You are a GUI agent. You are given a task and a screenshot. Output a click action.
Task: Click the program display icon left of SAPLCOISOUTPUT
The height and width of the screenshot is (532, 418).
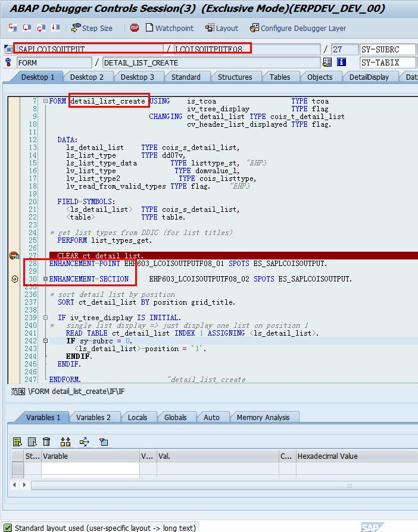click(8, 49)
